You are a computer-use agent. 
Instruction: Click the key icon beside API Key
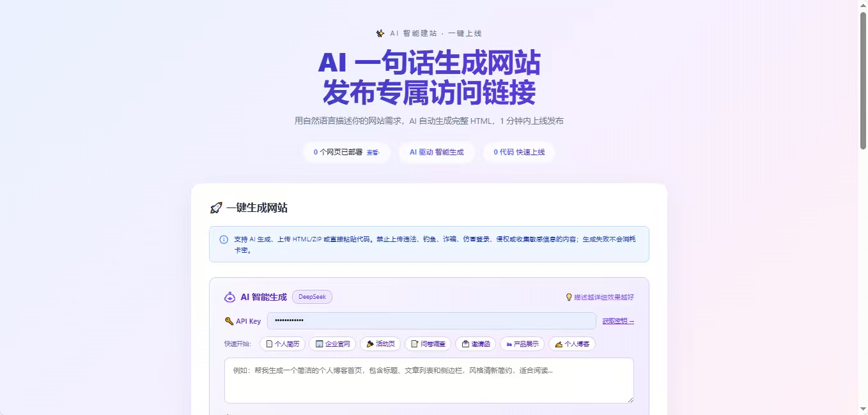(x=229, y=321)
